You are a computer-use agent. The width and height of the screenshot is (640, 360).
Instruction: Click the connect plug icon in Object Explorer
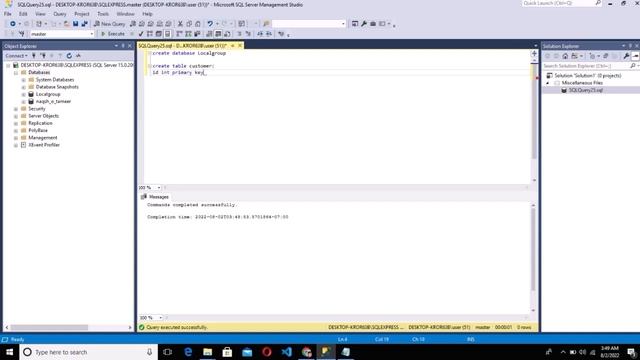(34, 56)
